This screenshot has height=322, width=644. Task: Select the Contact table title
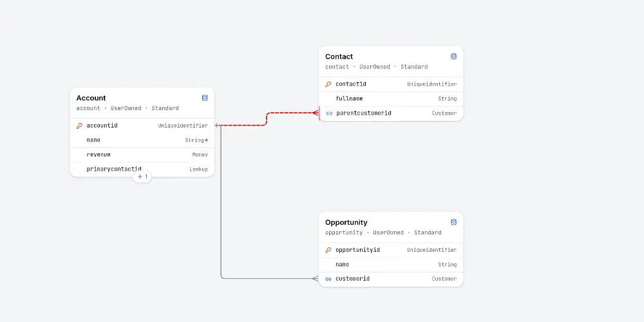(339, 56)
